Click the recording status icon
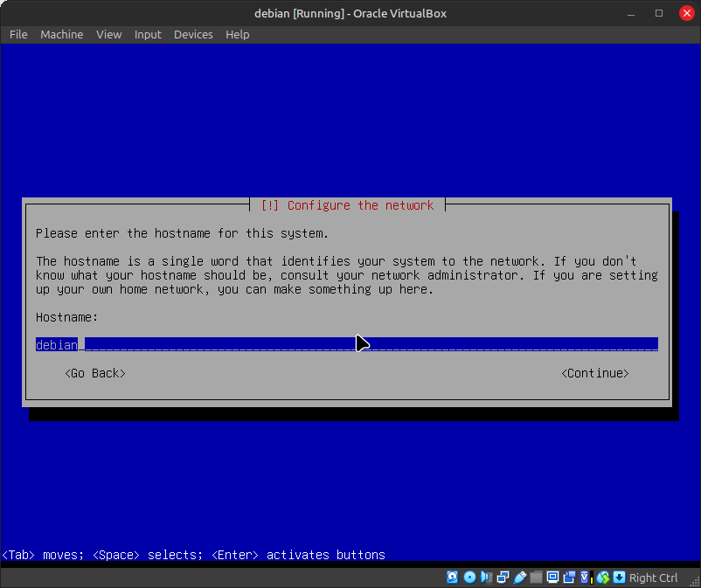701x588 pixels. tap(569, 578)
